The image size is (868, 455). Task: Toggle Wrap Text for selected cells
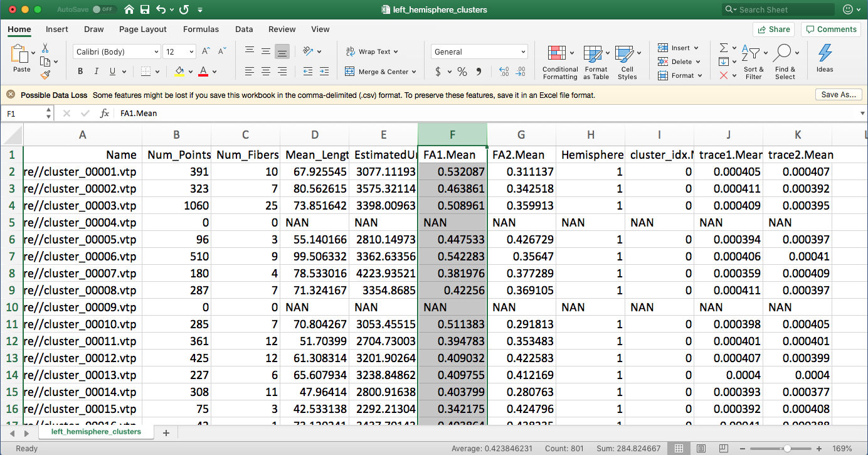point(371,52)
